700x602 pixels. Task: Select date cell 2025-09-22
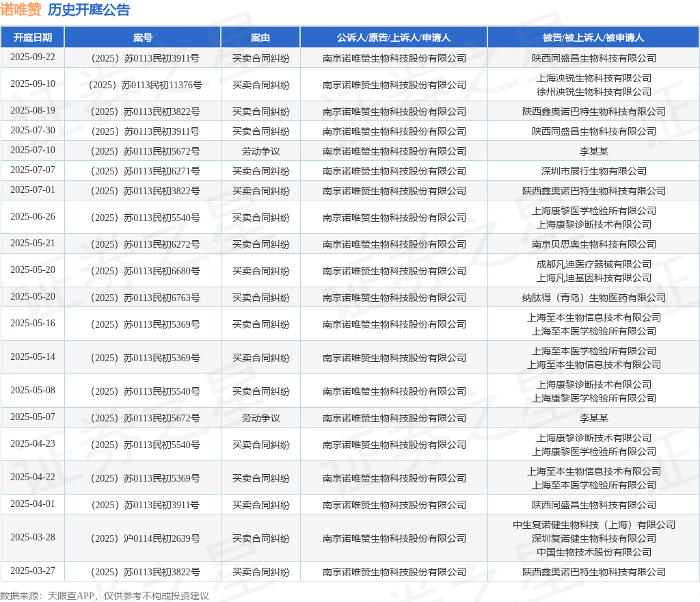click(x=33, y=57)
